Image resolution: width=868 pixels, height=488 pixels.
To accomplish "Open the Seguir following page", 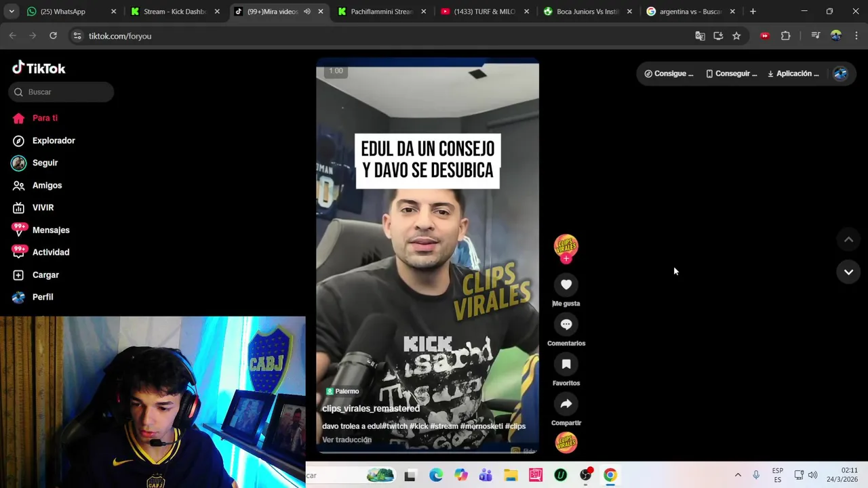I will coord(45,163).
